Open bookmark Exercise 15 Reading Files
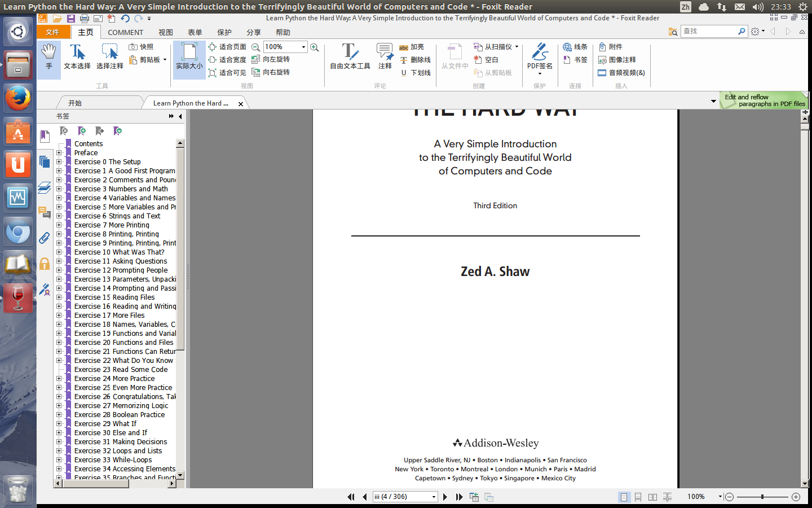Image resolution: width=812 pixels, height=508 pixels. (x=114, y=297)
